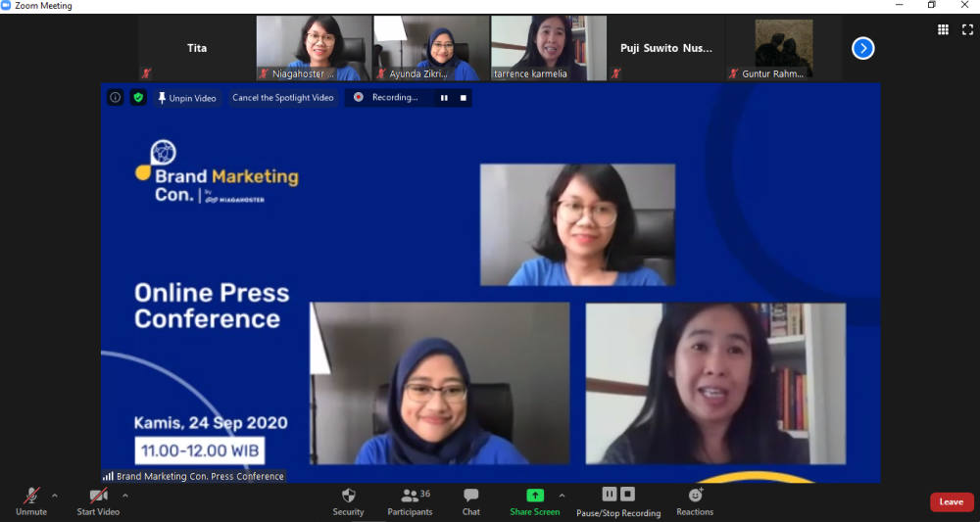Click Zoom Meeting title bar icon
Viewport: 980px width, 522px height.
(x=6, y=6)
